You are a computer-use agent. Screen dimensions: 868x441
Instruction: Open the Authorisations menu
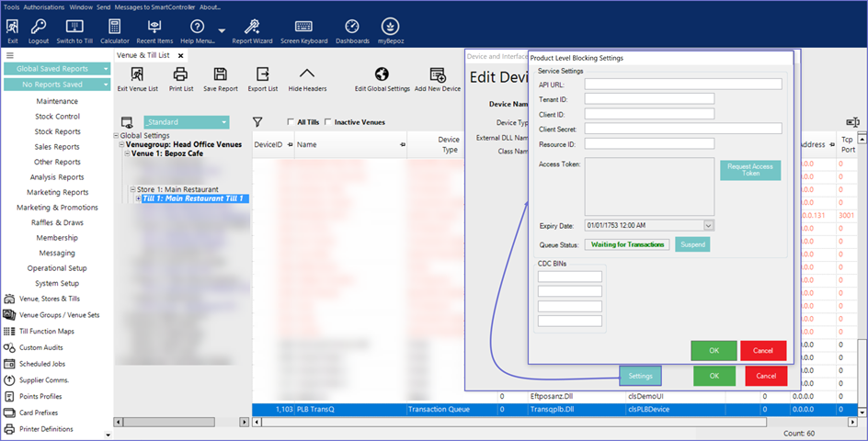click(44, 6)
